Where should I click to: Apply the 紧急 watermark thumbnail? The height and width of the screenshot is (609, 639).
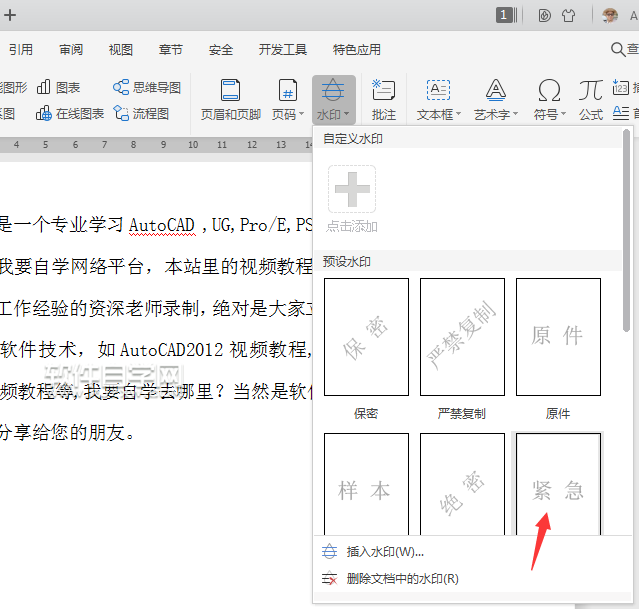pyautogui.click(x=558, y=484)
